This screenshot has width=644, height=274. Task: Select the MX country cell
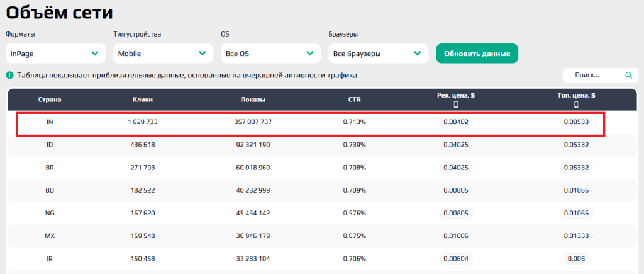(x=50, y=236)
